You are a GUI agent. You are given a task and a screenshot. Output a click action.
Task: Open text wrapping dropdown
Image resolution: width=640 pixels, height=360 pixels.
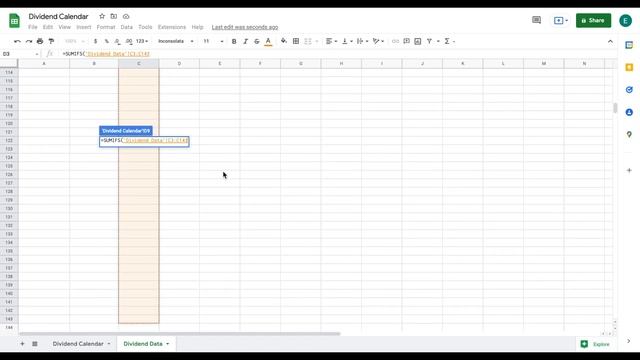(362, 41)
